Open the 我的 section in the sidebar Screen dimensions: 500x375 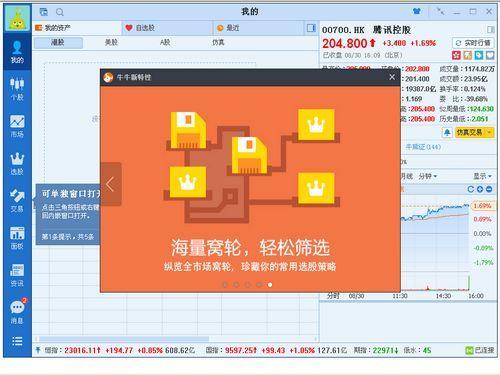[17, 52]
